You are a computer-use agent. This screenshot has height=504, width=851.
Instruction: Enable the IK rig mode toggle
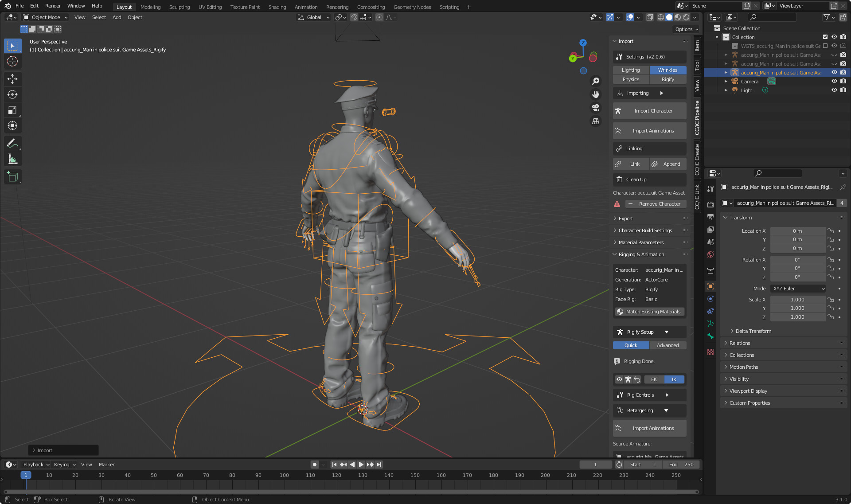coord(674,379)
